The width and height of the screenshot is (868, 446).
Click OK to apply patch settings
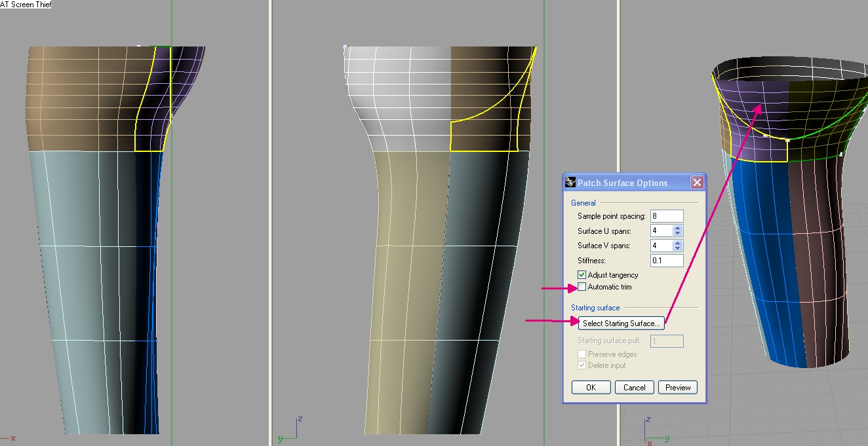(591, 388)
